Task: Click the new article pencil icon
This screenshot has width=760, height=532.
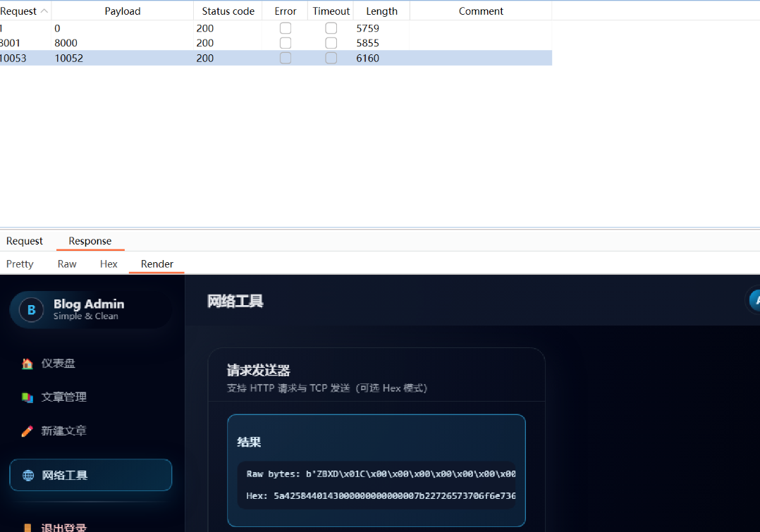Action: [27, 431]
